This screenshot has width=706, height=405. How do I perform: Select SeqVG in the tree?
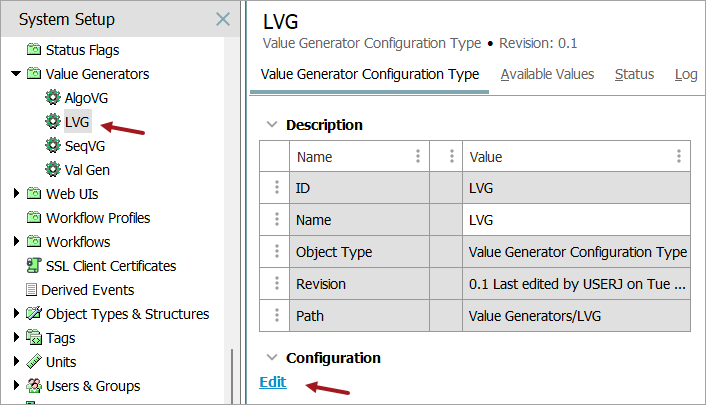pyautogui.click(x=85, y=146)
